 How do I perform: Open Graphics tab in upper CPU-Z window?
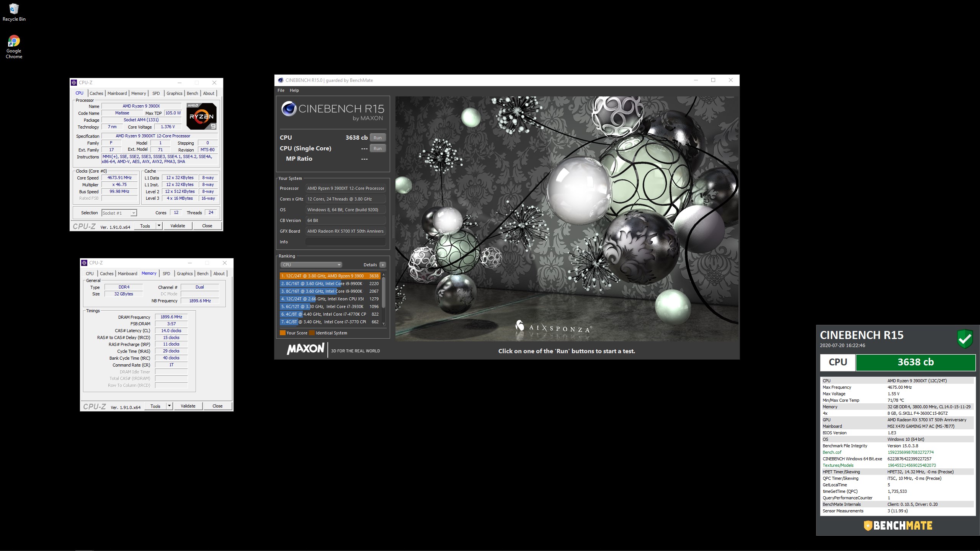point(175,93)
